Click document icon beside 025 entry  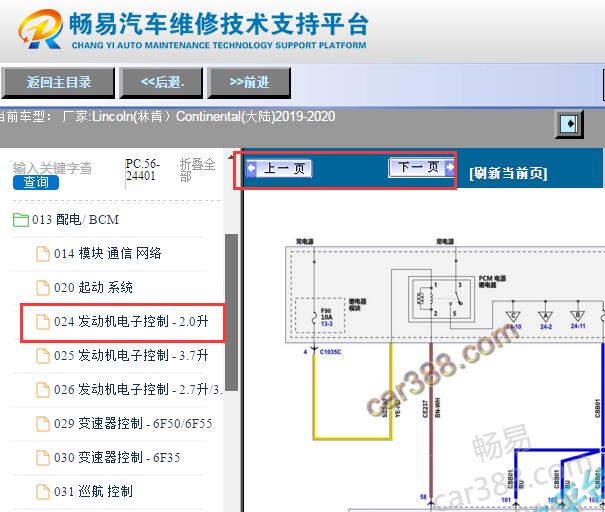43,356
